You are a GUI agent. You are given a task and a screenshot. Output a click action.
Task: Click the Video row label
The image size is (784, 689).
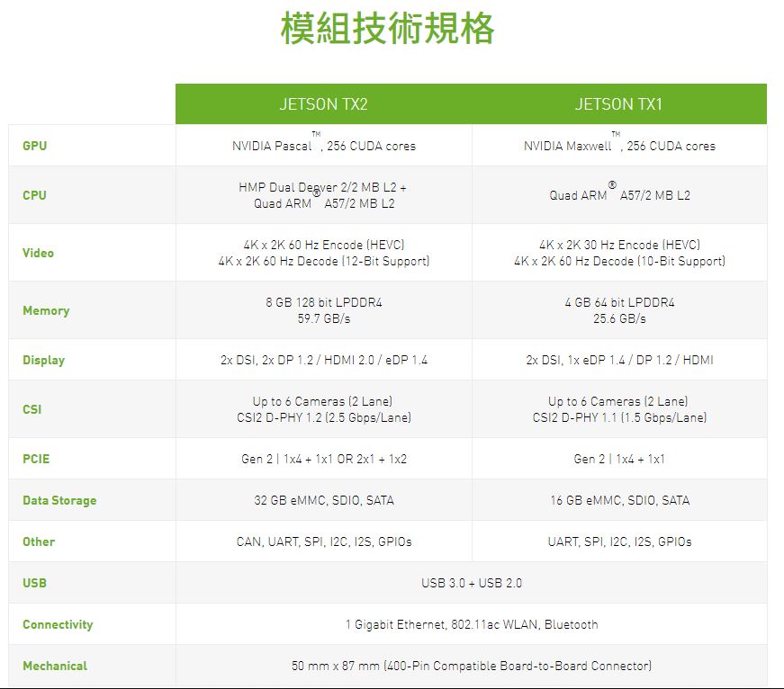(38, 253)
